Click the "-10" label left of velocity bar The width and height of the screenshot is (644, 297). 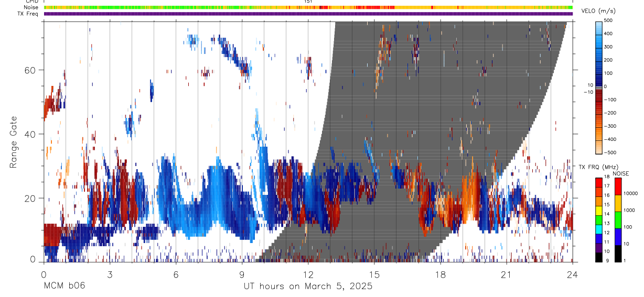point(588,92)
